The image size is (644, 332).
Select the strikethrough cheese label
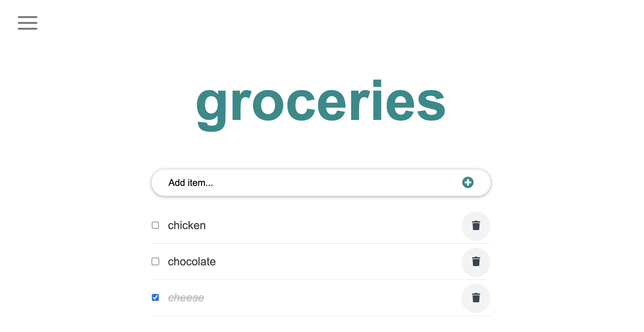tap(186, 297)
